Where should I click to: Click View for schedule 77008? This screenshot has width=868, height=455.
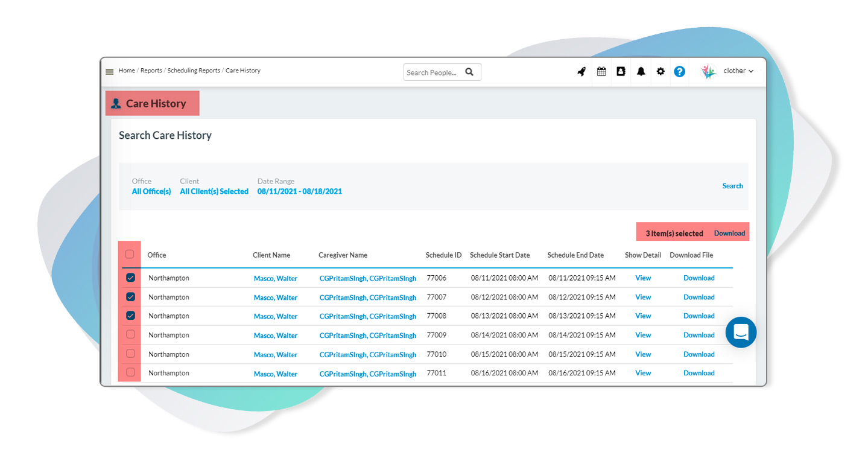[643, 316]
